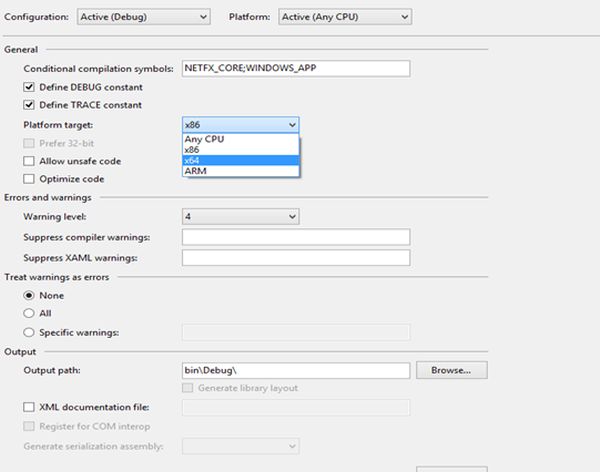Enable XML documentation file checkbox
The image size is (600, 472).
pos(29,407)
